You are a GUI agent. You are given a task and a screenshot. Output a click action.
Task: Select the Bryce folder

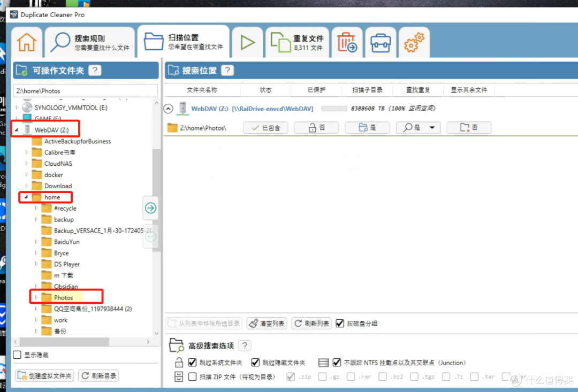[x=61, y=253]
